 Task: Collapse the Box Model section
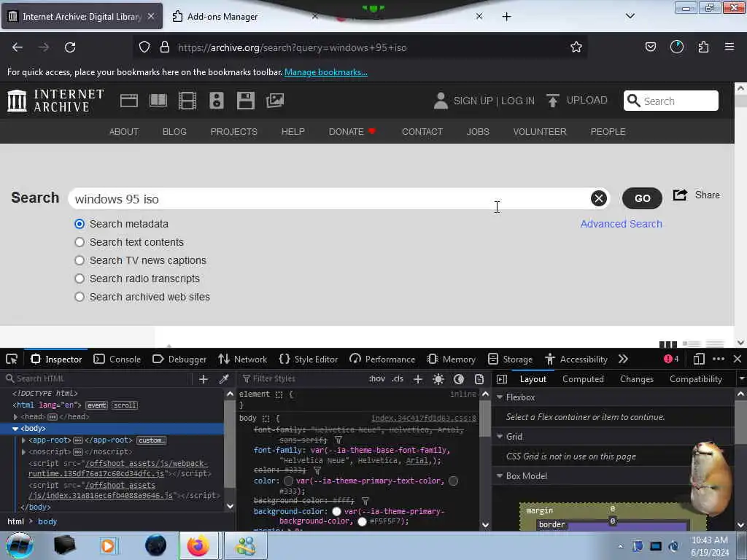500,475
